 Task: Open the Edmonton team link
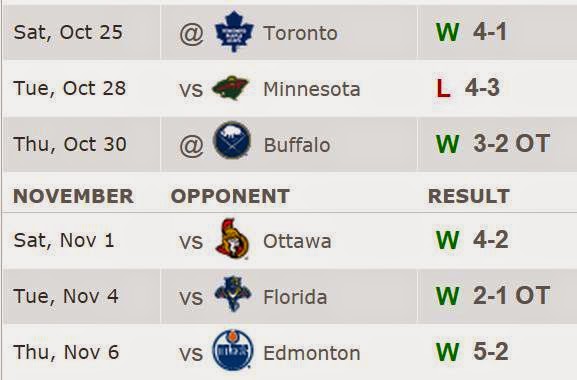tap(312, 354)
